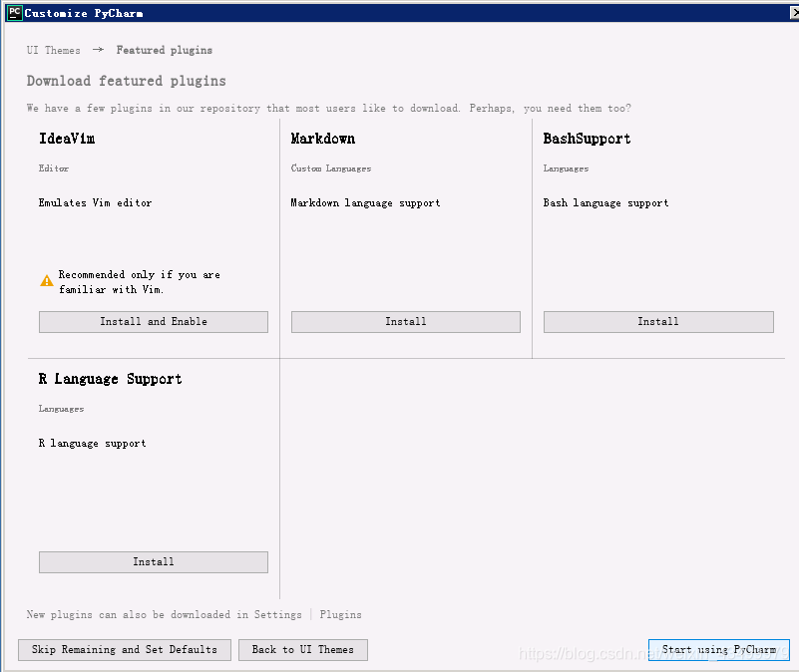Click the 'Custom Languages' category label

point(331,168)
